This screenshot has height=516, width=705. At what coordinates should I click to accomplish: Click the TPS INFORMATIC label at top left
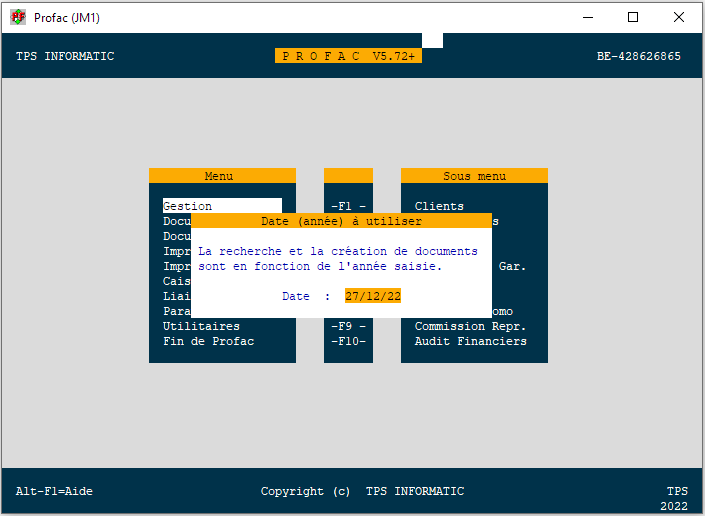coord(65,56)
